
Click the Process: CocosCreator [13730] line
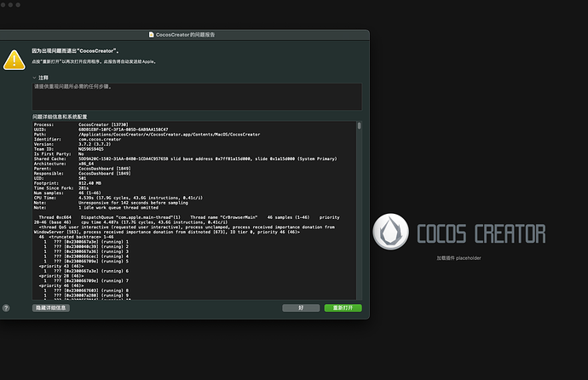(x=81, y=124)
